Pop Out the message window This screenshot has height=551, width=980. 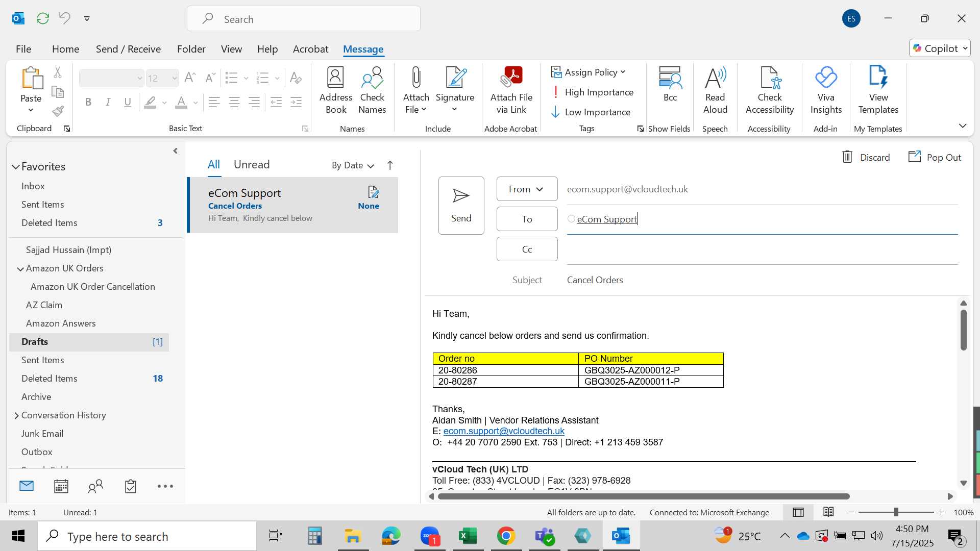point(935,157)
